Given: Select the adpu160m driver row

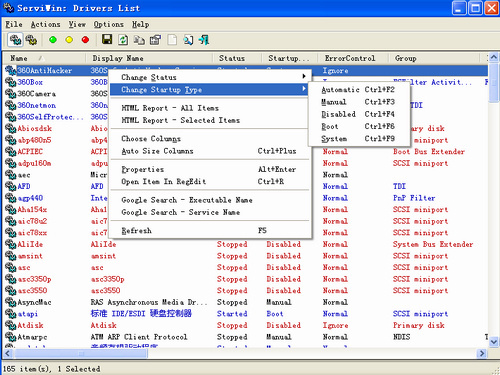Looking at the screenshot, I should coord(246,163).
